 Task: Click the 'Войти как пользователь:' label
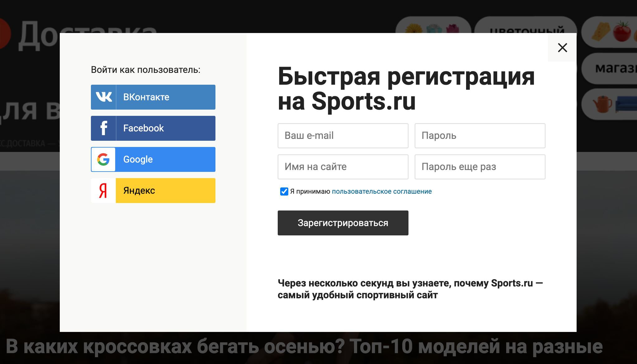[145, 70]
